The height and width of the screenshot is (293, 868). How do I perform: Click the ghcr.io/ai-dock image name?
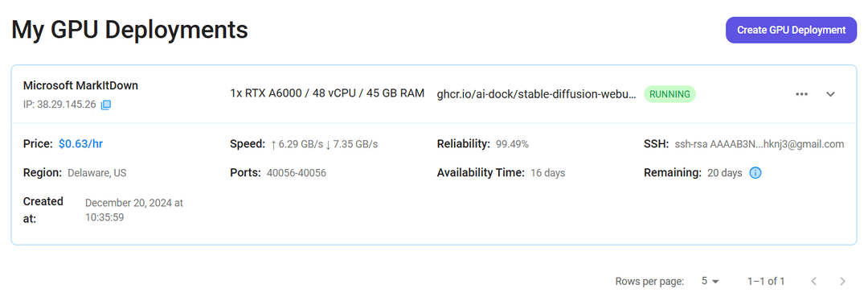536,94
